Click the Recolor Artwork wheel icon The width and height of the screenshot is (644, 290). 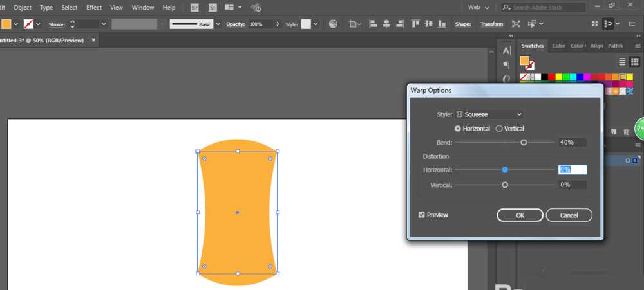[x=333, y=24]
